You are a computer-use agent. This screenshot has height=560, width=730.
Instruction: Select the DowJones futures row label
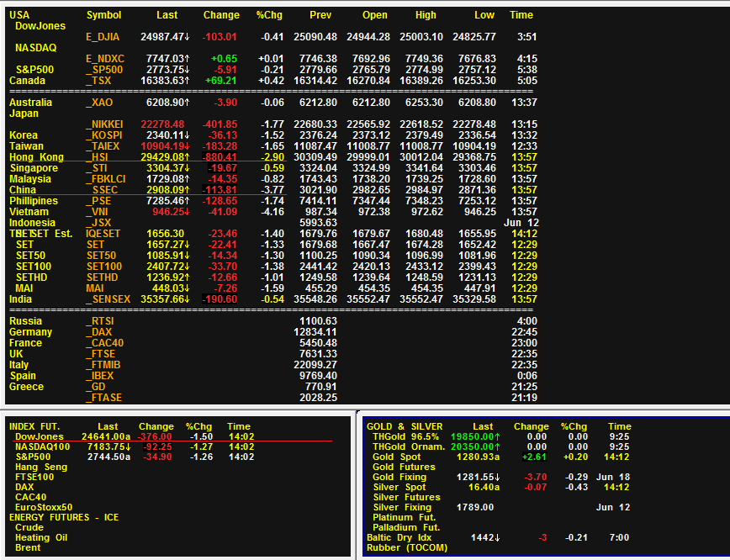pos(39,436)
